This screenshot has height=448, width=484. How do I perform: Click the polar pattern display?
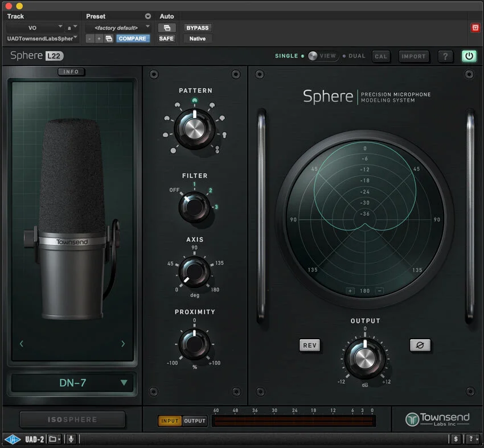point(365,219)
